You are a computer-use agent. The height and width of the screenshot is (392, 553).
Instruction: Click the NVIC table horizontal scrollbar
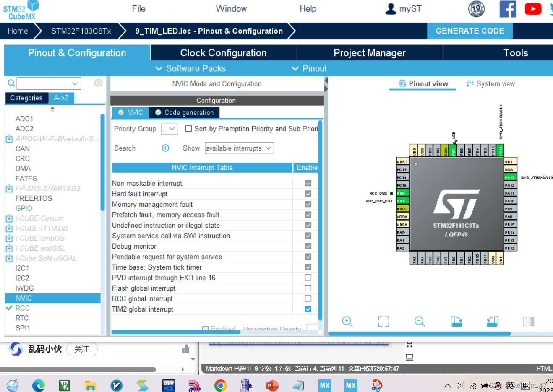click(176, 332)
